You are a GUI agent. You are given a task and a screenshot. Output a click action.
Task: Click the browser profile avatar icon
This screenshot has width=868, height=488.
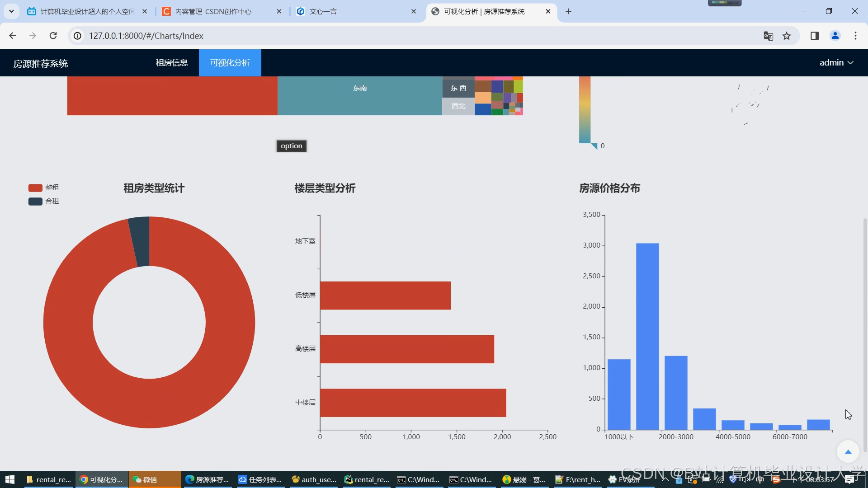coord(835,36)
